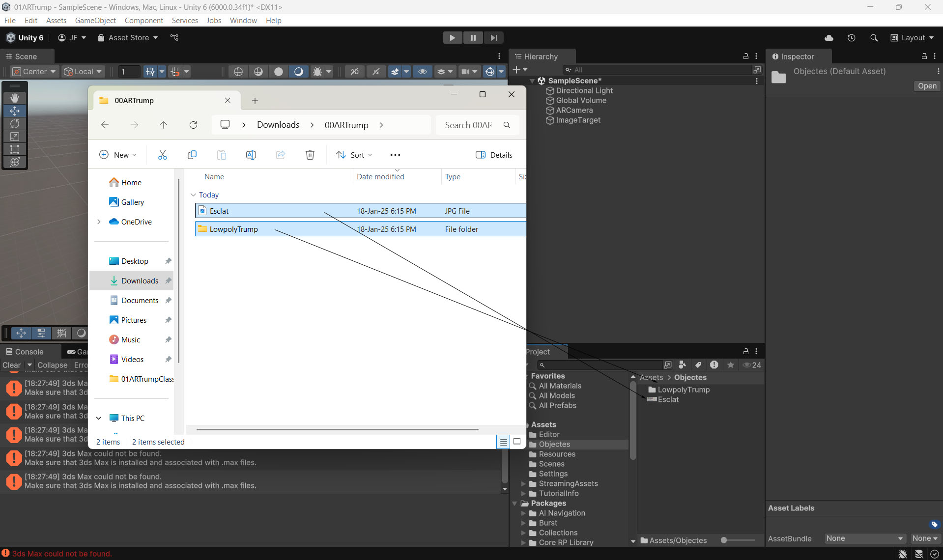The height and width of the screenshot is (560, 943).
Task: Click the Step frame button
Action: pos(493,38)
